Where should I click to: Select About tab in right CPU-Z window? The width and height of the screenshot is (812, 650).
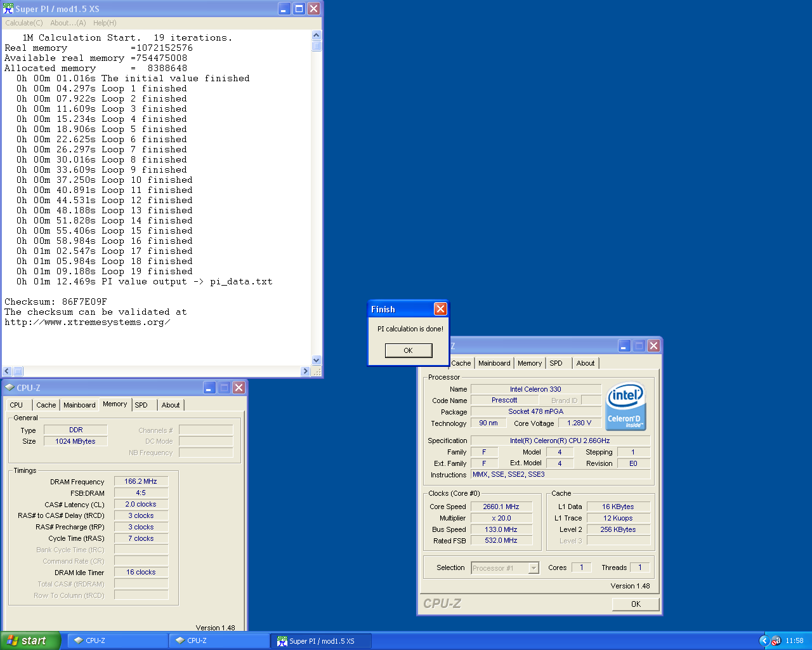click(x=586, y=363)
